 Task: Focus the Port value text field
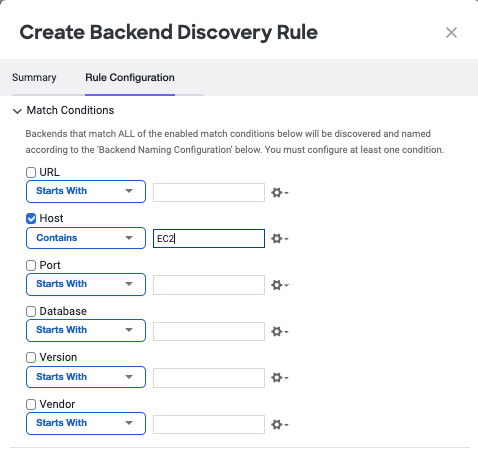tap(209, 285)
